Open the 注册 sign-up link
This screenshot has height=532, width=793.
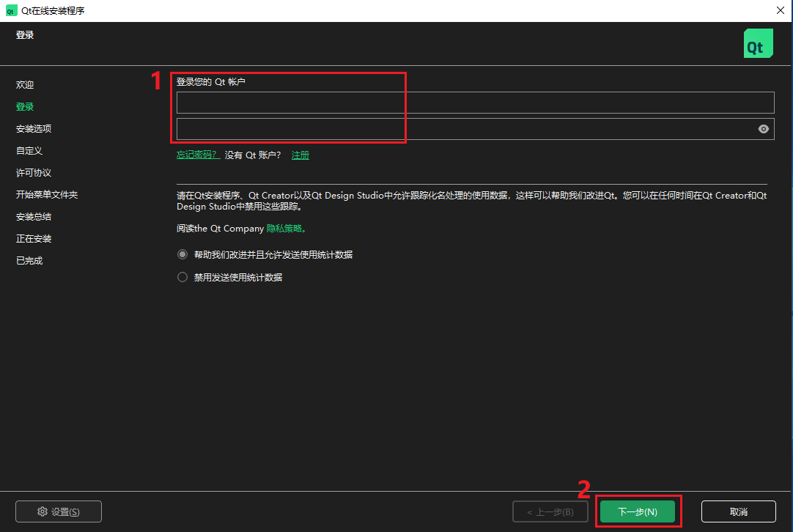300,155
